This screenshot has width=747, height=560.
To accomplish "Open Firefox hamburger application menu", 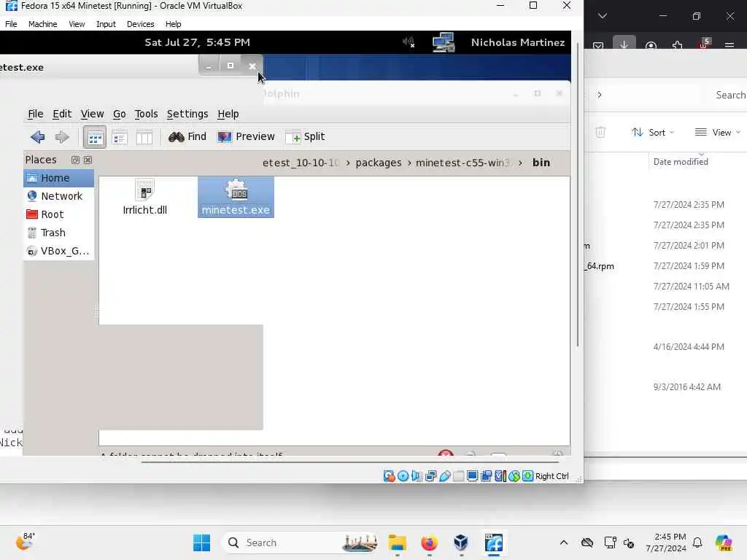I will tap(729, 45).
